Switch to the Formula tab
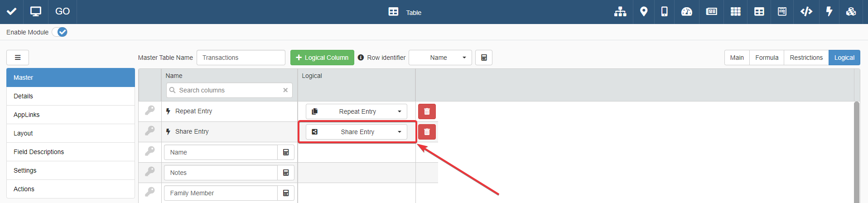This screenshot has width=868, height=203. pyautogui.click(x=767, y=58)
